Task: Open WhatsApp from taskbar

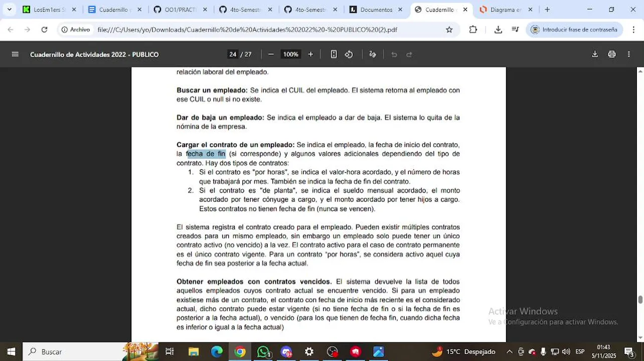Action: coord(263,351)
